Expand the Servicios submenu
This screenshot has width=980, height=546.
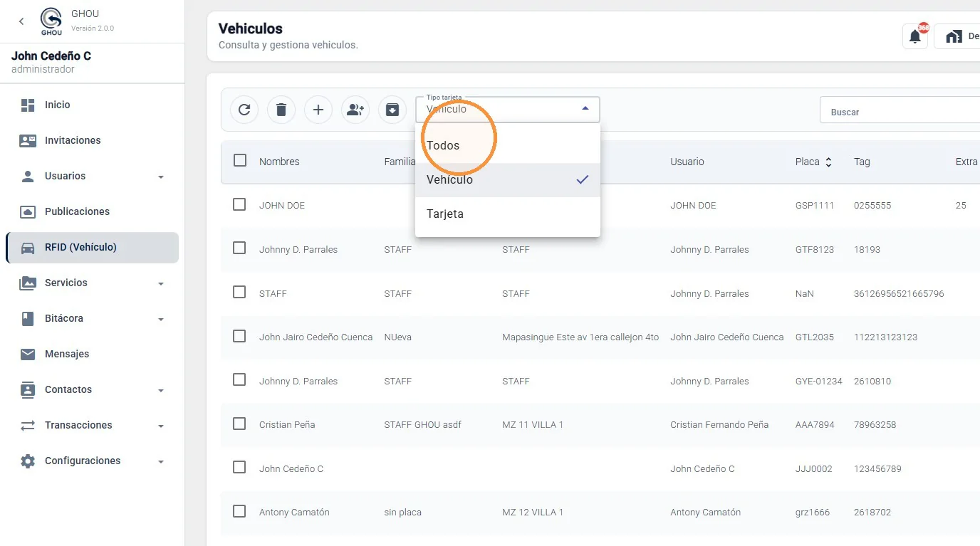[161, 283]
